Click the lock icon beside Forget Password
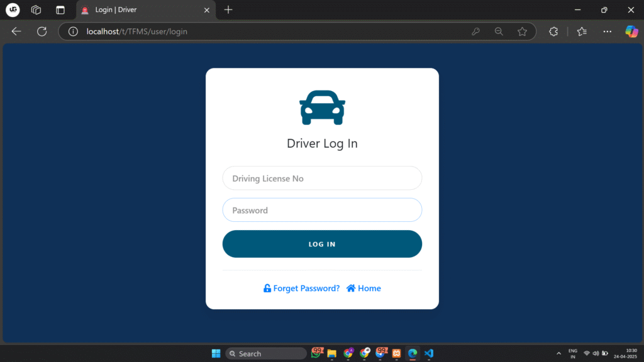Image resolution: width=644 pixels, height=362 pixels. tap(267, 288)
